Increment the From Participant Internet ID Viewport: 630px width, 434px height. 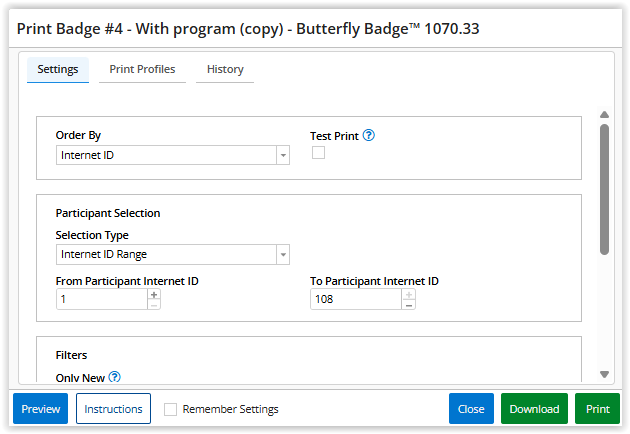(x=154, y=294)
